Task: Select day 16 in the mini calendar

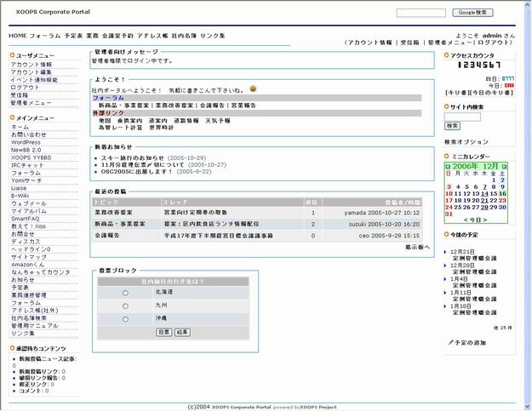Action: click(x=503, y=193)
